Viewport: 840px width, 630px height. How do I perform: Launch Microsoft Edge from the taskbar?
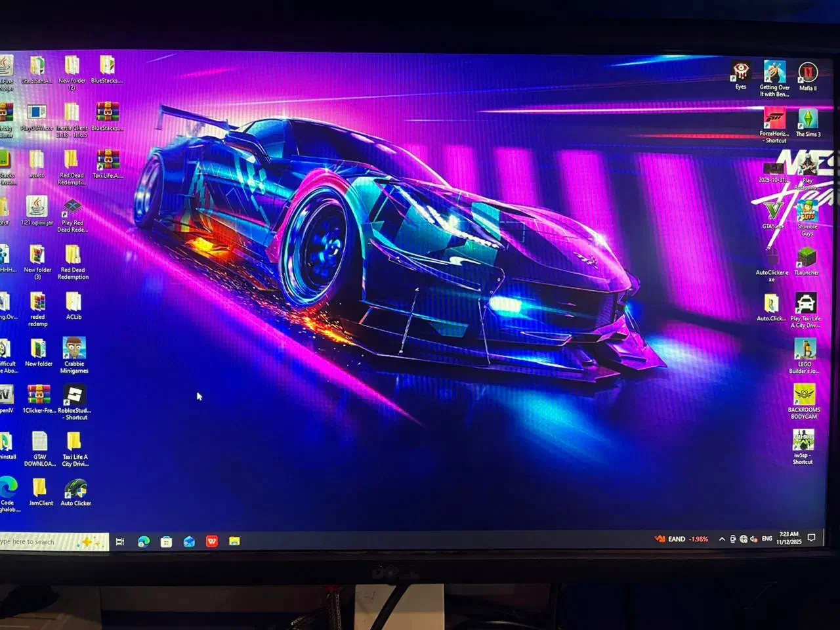[144, 541]
